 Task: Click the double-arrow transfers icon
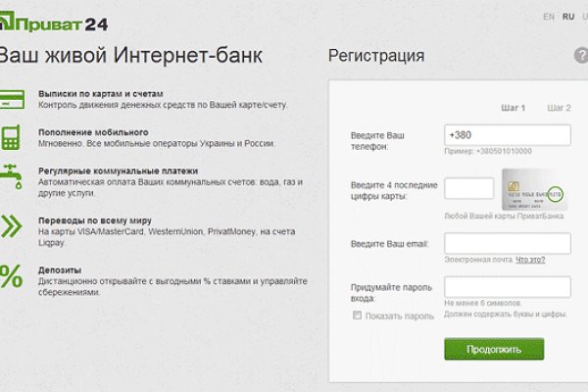(12, 226)
